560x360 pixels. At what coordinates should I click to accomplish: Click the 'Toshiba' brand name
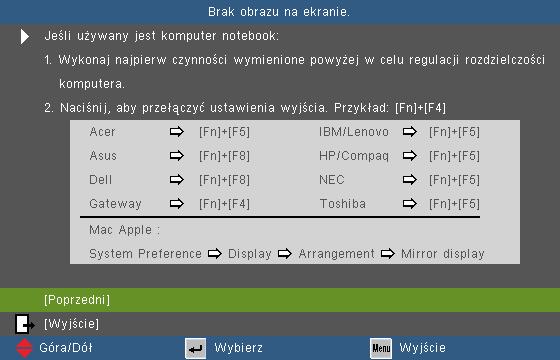point(343,204)
